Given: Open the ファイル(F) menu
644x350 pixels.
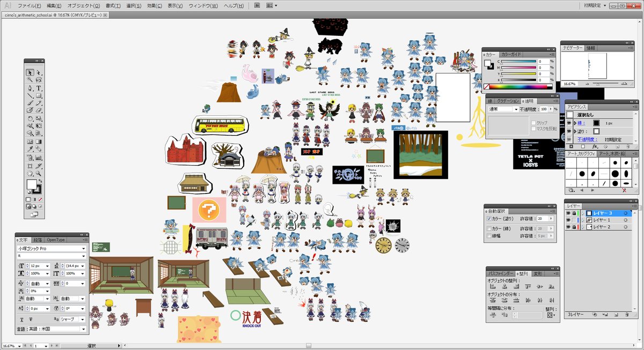Looking at the screenshot, I should 29,5.
